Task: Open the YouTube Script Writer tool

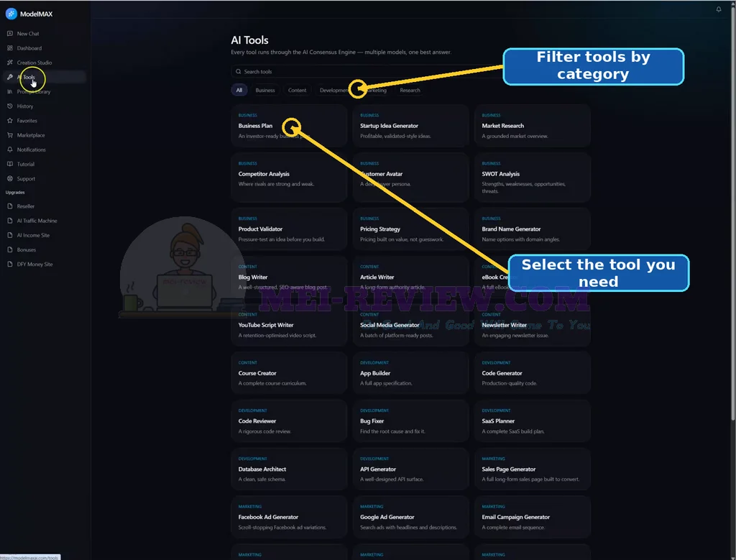Action: (289, 325)
